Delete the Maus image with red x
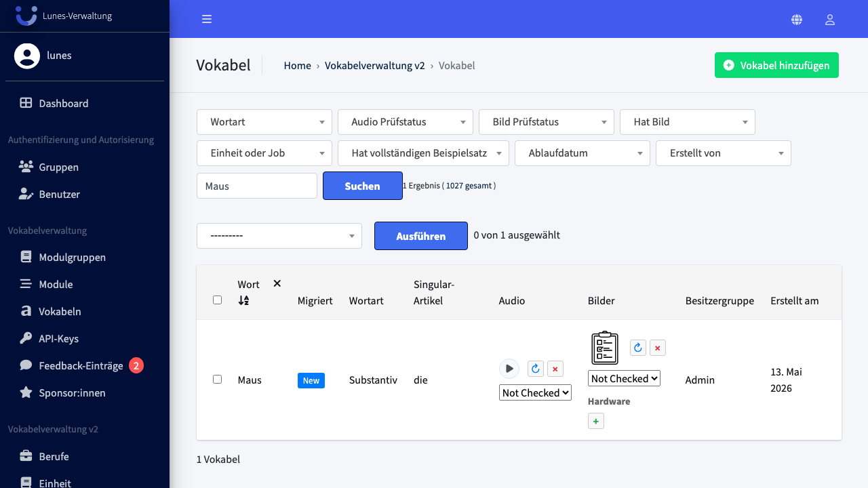Viewport: 868px width, 488px height. point(658,348)
